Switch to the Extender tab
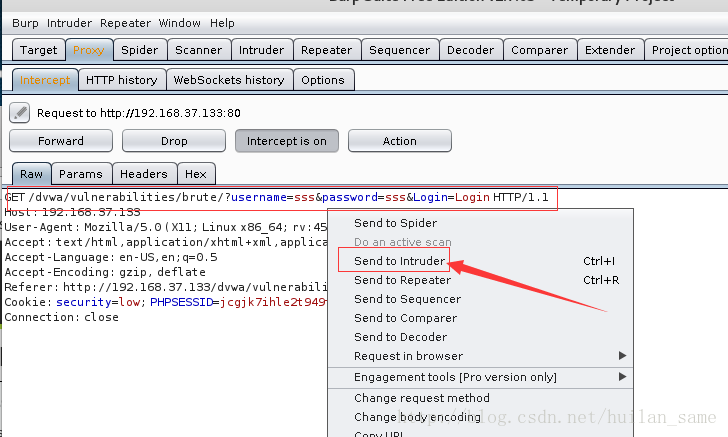Viewport: 728px width, 437px height. click(x=610, y=50)
